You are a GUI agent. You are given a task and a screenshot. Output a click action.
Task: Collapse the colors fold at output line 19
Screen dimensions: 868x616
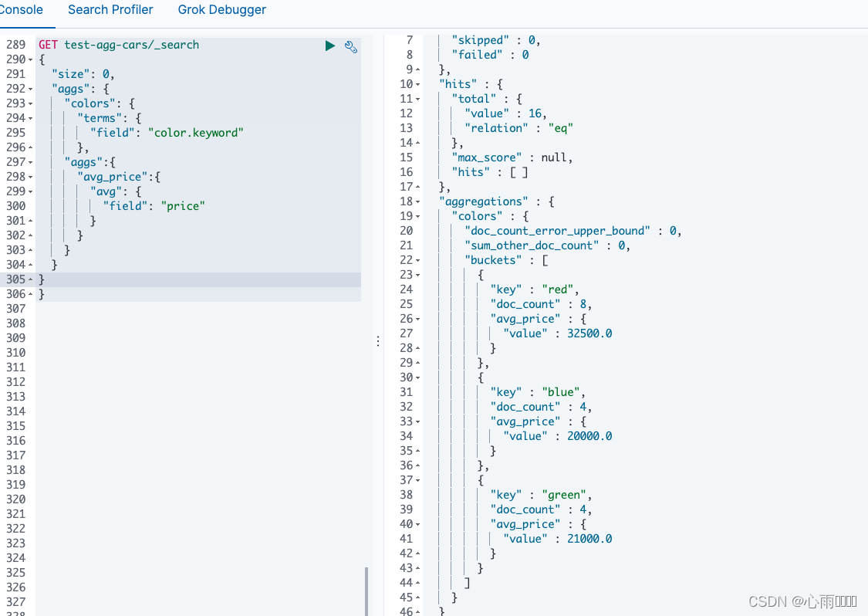pyautogui.click(x=418, y=217)
